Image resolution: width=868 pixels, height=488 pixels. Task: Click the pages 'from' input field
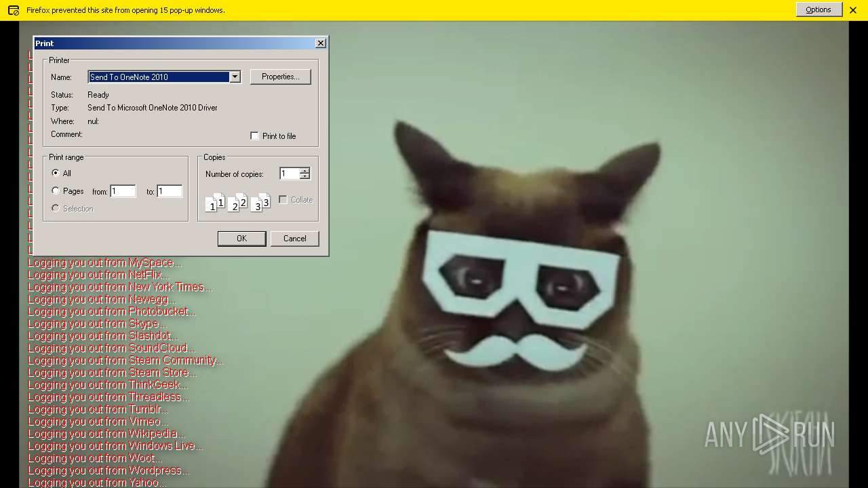point(123,191)
